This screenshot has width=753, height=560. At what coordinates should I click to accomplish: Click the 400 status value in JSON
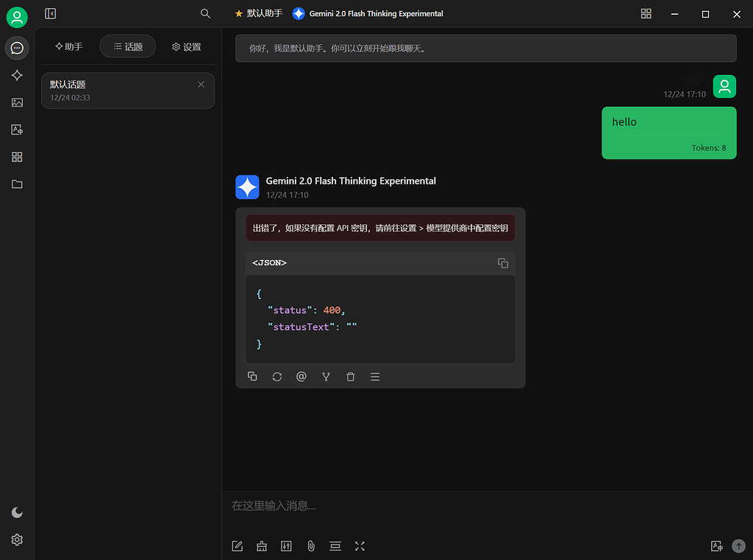[x=332, y=310]
